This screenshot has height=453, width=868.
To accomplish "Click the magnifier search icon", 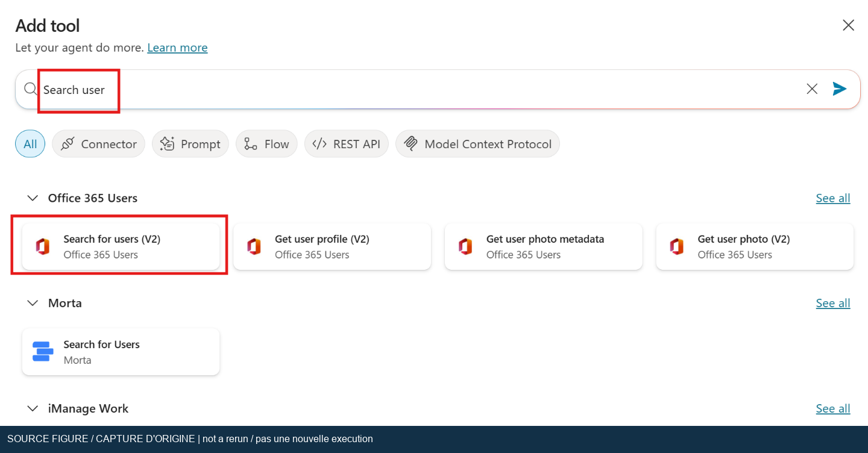I will [x=31, y=89].
